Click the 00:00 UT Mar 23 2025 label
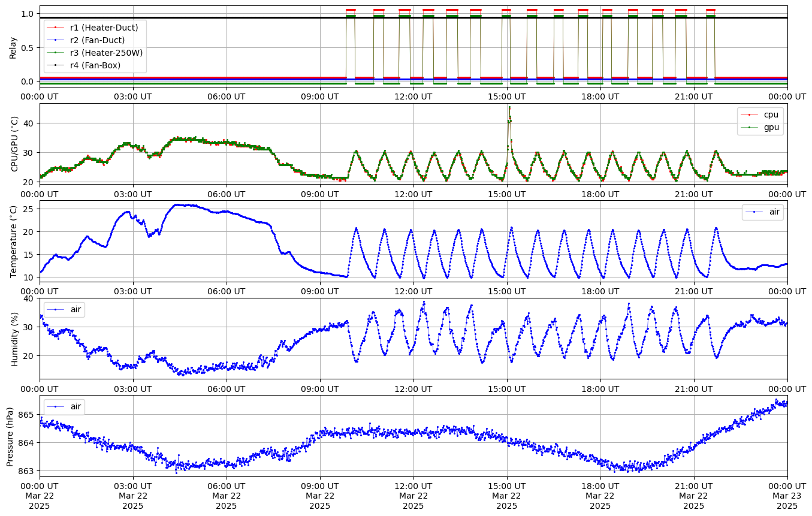This screenshot has width=812, height=516. 787,496
